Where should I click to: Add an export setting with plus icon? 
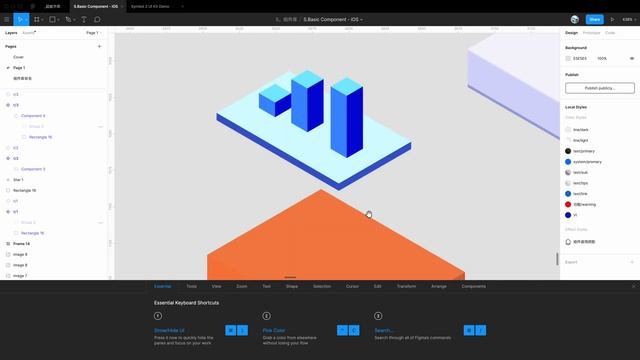[x=632, y=262]
